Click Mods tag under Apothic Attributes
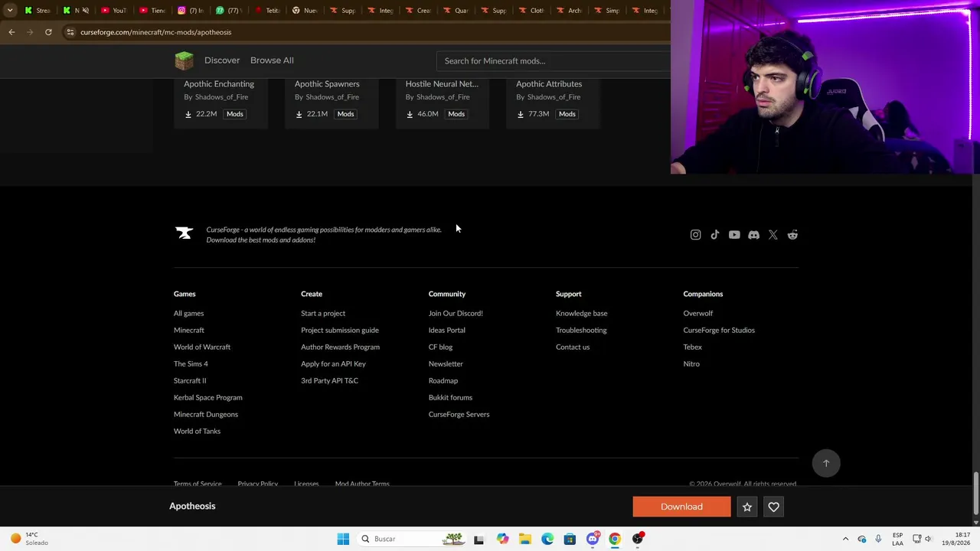The width and height of the screenshot is (980, 551). pos(567,114)
